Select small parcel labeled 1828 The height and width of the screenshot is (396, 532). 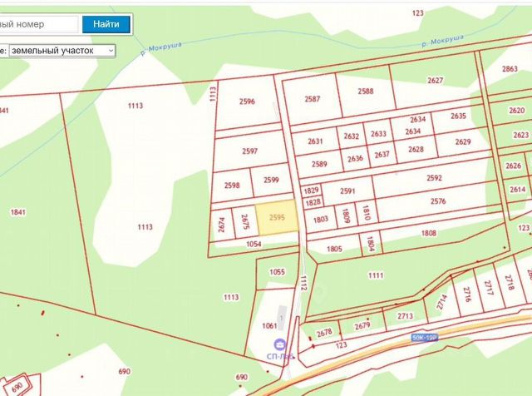coord(313,203)
